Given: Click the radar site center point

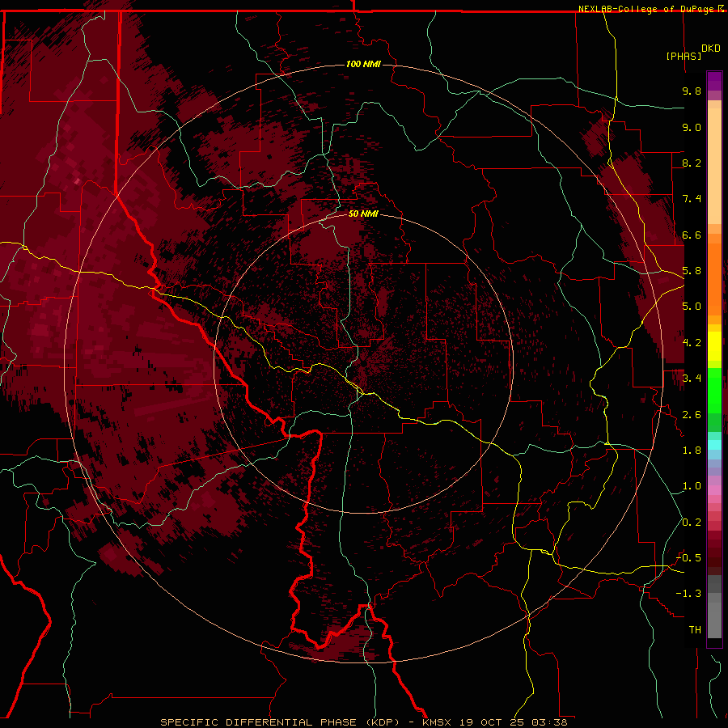Looking at the screenshot, I should coord(363,363).
